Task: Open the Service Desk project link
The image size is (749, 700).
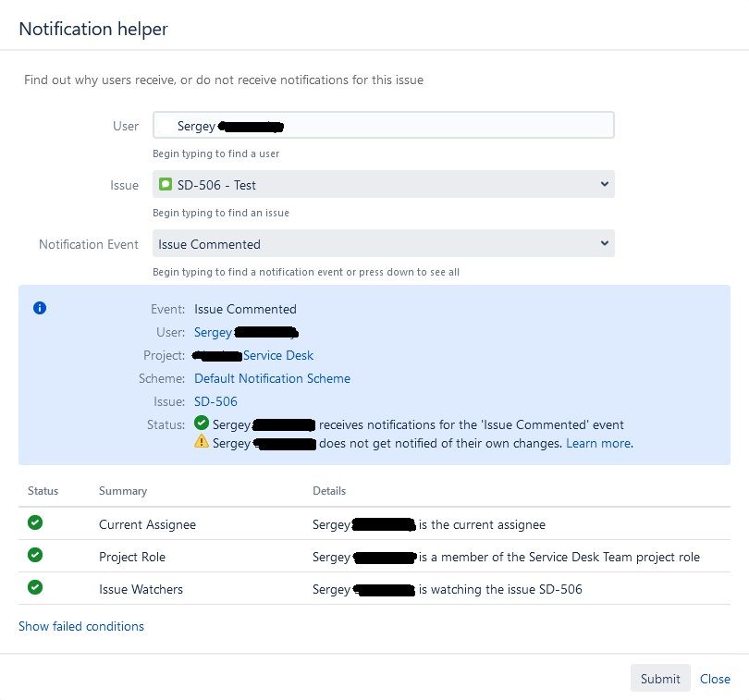Action: tap(278, 355)
